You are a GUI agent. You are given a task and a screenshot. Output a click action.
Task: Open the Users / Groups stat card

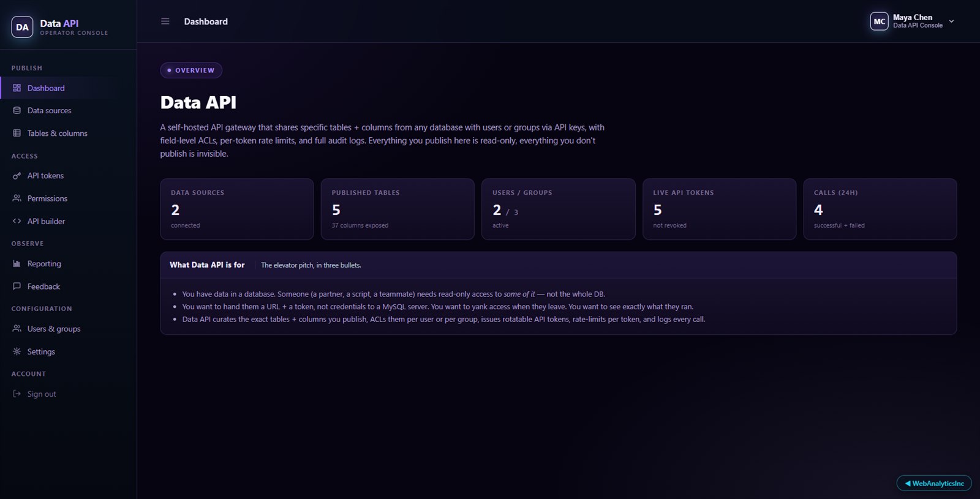coord(559,209)
